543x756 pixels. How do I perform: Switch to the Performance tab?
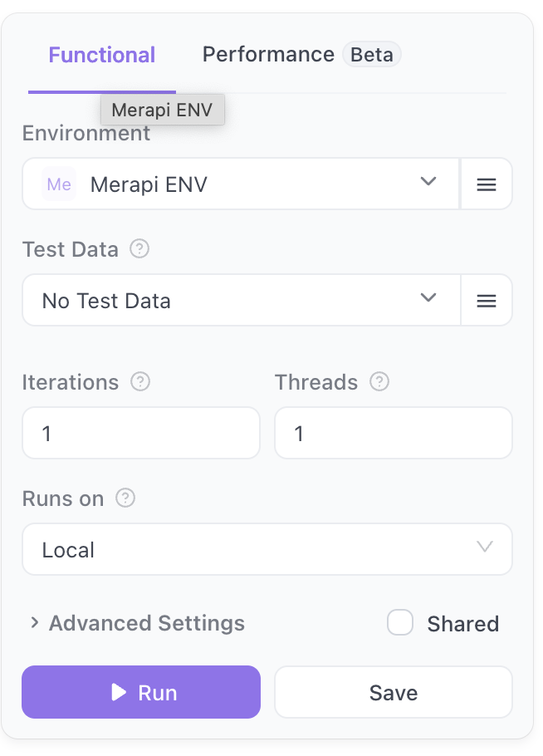267,56
